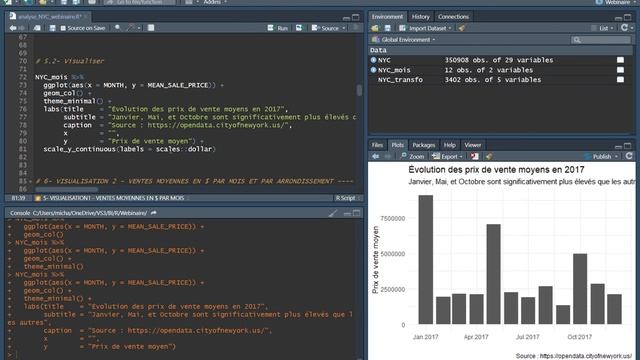Re-run the previous code region
The image size is (640, 360).
[299, 28]
